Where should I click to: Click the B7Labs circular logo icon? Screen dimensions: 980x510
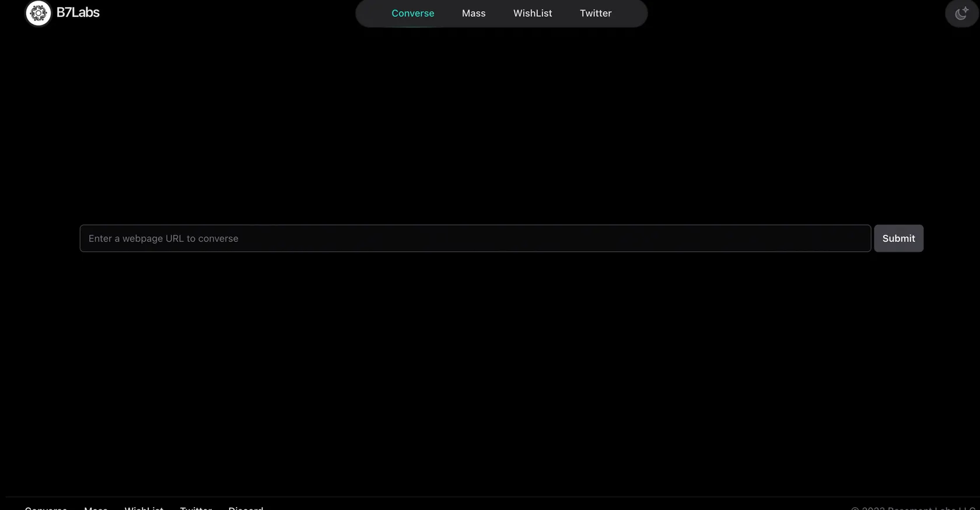coord(38,13)
